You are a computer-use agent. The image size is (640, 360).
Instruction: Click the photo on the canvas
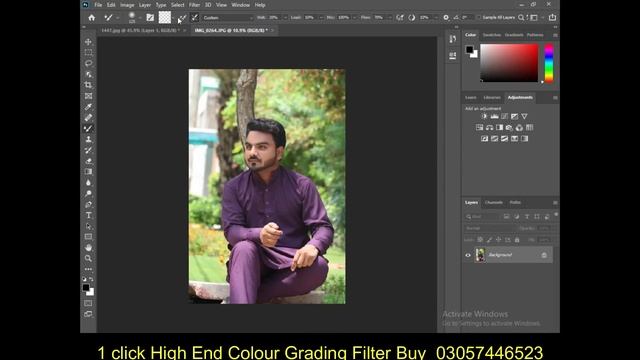click(267, 187)
